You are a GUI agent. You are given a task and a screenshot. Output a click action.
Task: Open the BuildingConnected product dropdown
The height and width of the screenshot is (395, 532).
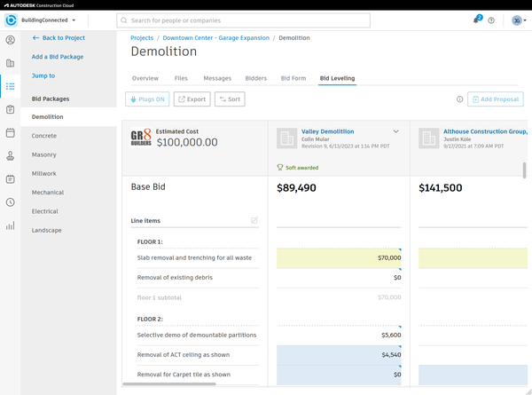(x=48, y=20)
